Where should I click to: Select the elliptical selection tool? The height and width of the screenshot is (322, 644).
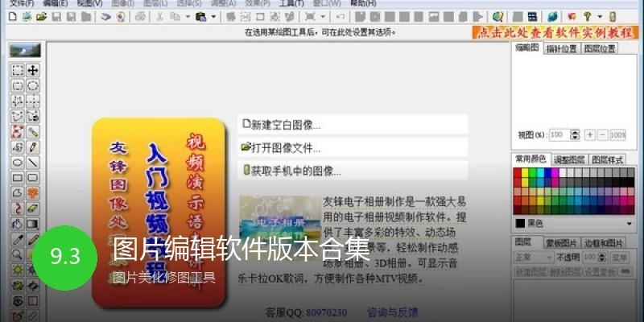tap(33, 86)
